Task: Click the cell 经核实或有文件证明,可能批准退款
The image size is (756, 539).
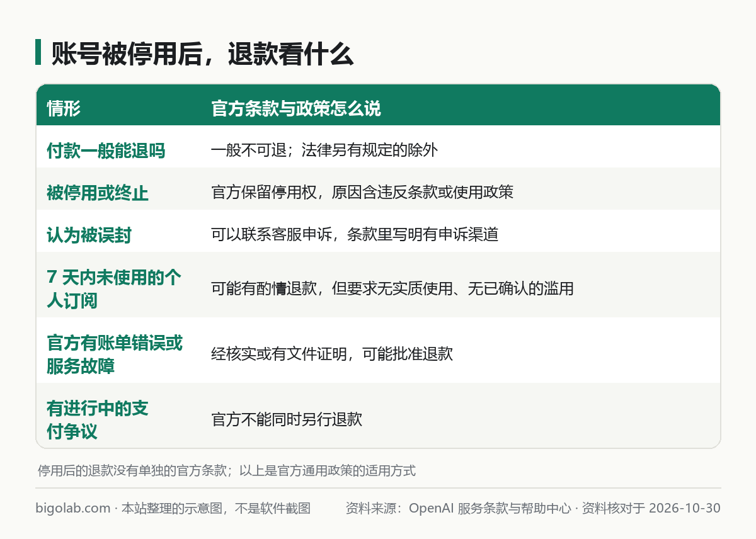Action: [x=332, y=355]
